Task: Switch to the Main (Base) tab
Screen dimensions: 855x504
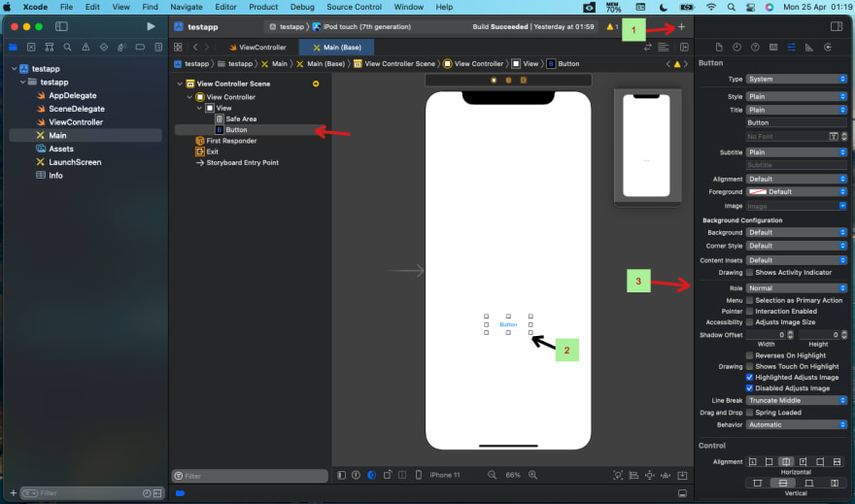Action: point(336,48)
